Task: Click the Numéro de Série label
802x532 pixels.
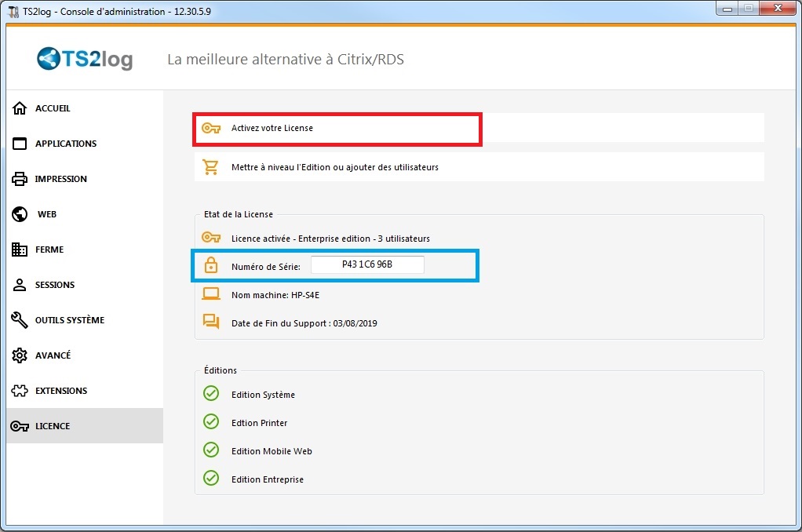Action: 265,267
